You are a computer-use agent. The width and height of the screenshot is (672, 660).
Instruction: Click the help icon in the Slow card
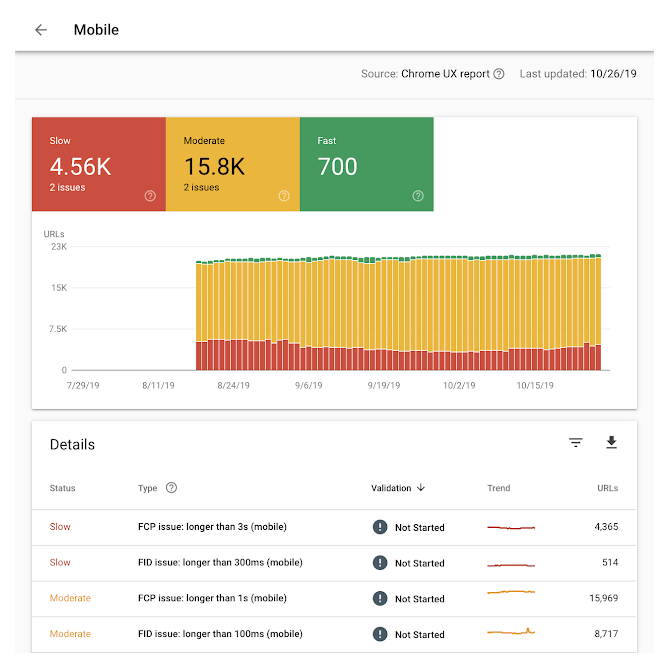pyautogui.click(x=150, y=196)
